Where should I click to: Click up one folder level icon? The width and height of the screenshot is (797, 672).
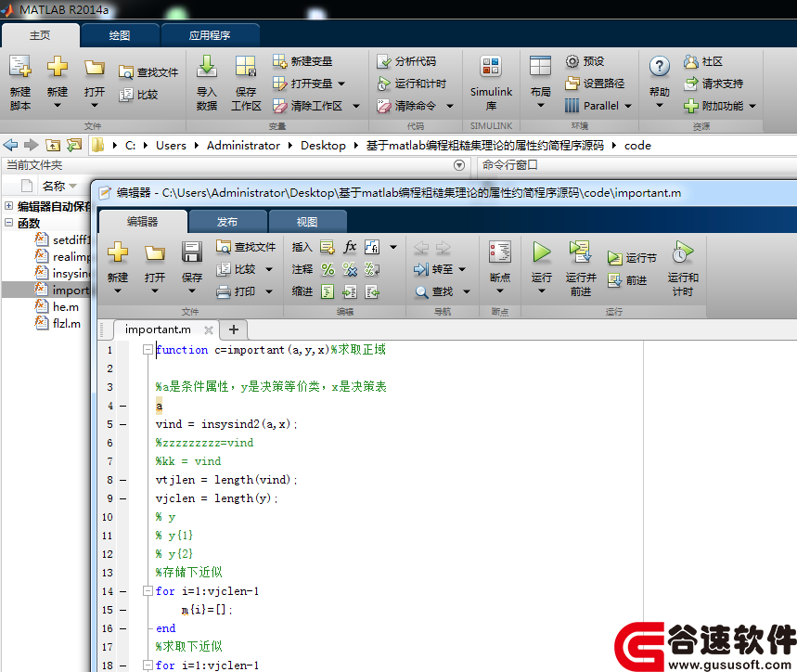pos(53,146)
